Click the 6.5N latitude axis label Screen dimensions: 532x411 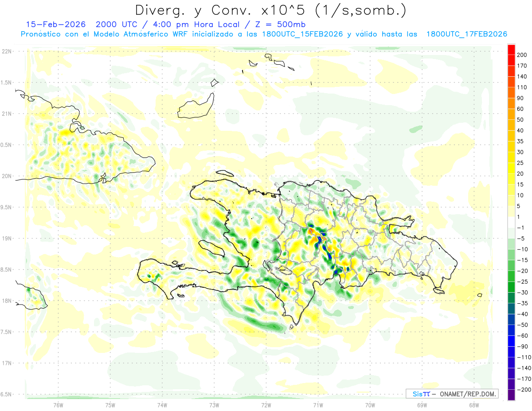coord(6,394)
